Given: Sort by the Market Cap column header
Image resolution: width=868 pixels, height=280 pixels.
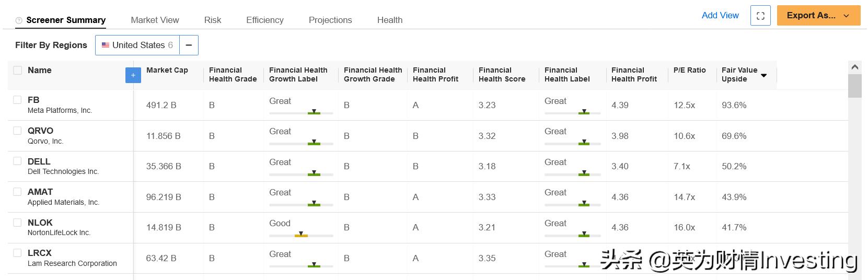Looking at the screenshot, I should (x=167, y=70).
